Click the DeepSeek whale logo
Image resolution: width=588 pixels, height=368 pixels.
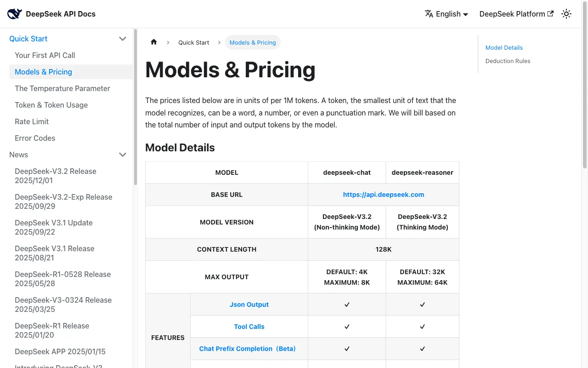(x=15, y=14)
